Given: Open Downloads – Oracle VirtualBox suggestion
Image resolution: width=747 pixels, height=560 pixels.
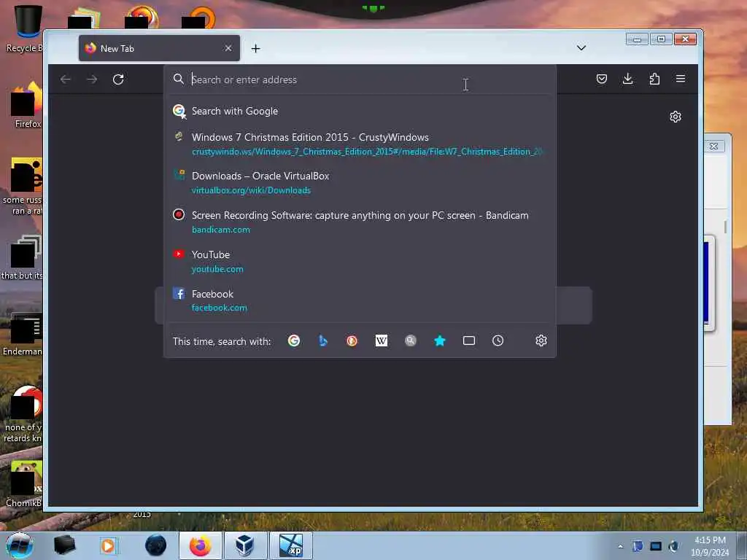Looking at the screenshot, I should click(x=360, y=183).
